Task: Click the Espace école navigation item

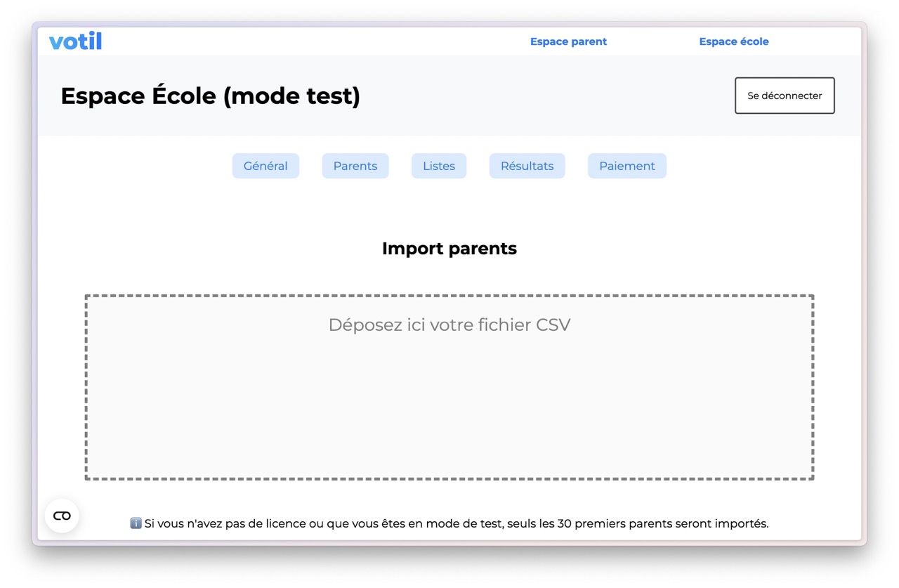Action: [x=734, y=41]
